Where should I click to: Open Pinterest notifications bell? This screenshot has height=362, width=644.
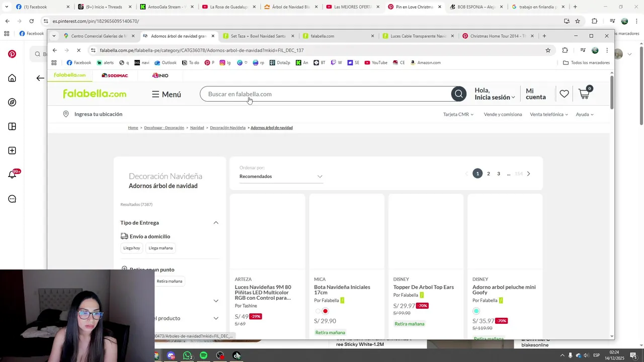pyautogui.click(x=12, y=174)
